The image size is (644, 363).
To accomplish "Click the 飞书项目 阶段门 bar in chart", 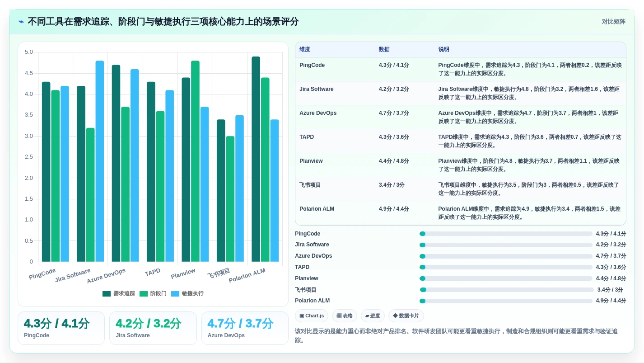I will [230, 199].
